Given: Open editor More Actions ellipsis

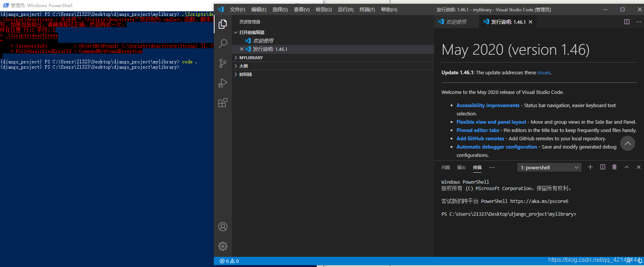Looking at the screenshot, I should point(638,22).
